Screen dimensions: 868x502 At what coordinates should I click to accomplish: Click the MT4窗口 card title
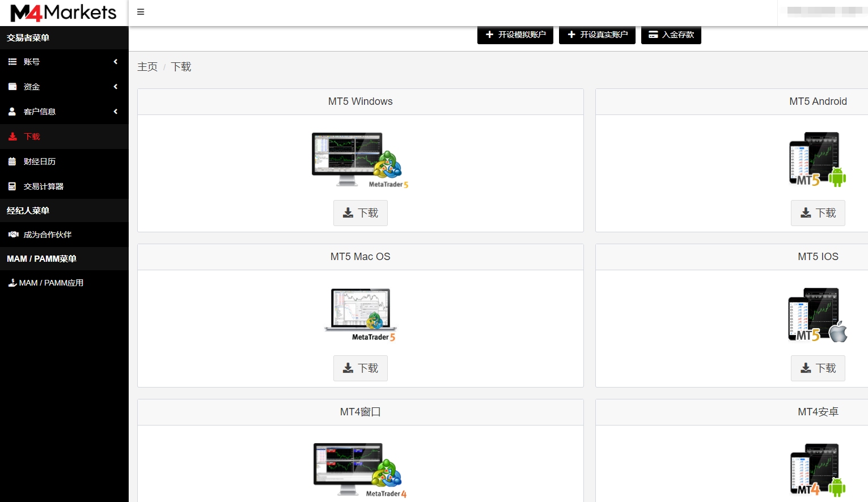(361, 412)
